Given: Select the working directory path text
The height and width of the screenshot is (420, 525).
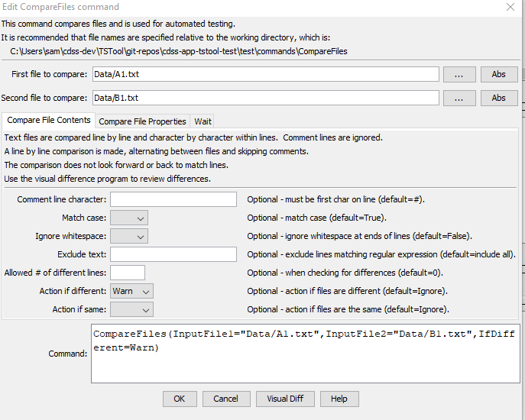Looking at the screenshot, I should coord(179,51).
